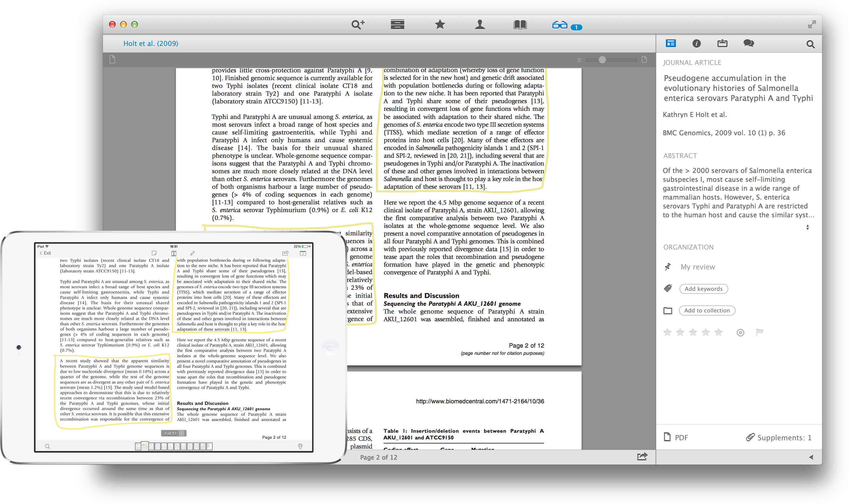This screenshot has width=849, height=504.
Task: Set rating to two stars
Action: (x=679, y=332)
